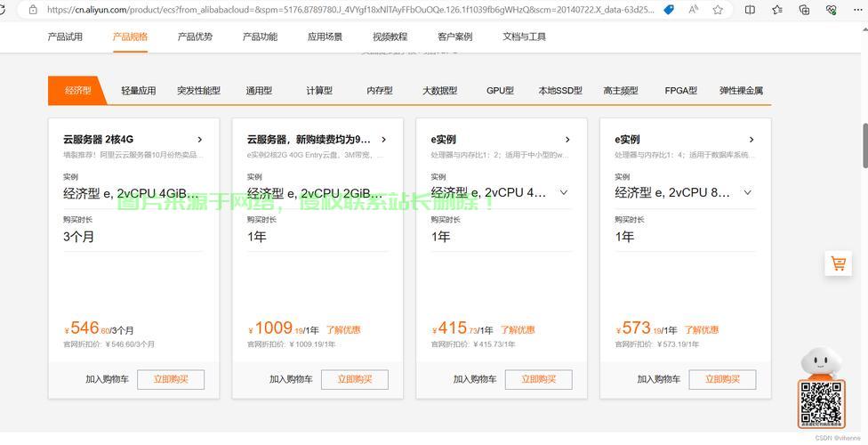Click 了解优惠 link beside ¥1009 price

343,330
